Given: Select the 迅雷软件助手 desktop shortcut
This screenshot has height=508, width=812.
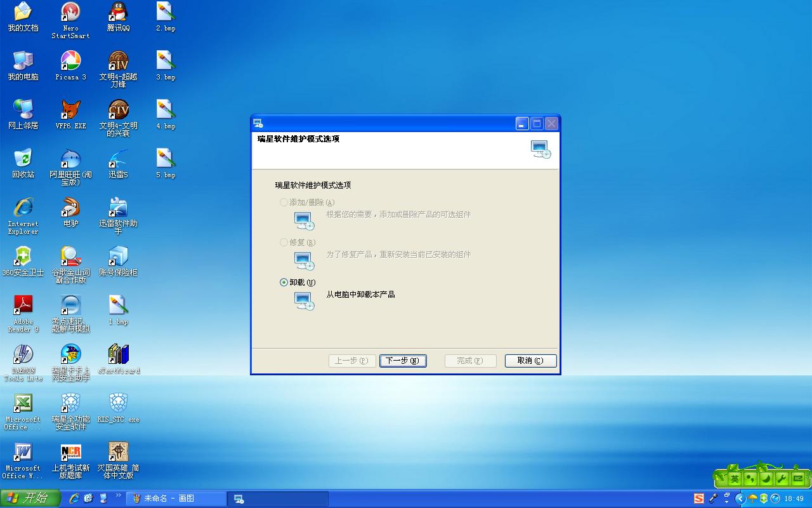Looking at the screenshot, I should coord(118,216).
